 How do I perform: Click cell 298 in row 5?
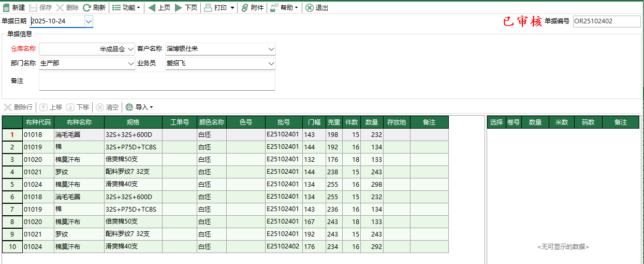[x=372, y=185]
